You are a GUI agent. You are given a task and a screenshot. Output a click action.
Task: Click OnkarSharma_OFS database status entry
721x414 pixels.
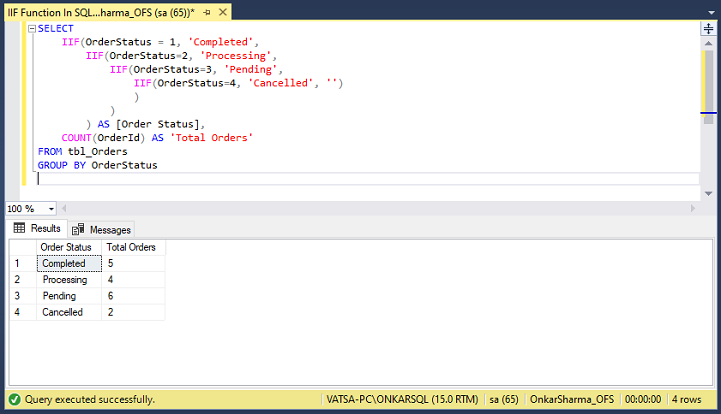pyautogui.click(x=572, y=399)
